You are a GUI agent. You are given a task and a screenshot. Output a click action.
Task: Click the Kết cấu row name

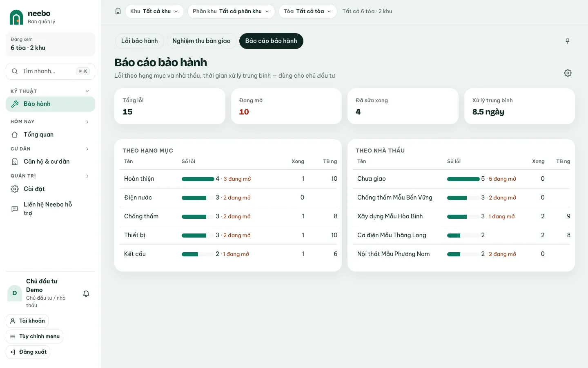pyautogui.click(x=135, y=254)
